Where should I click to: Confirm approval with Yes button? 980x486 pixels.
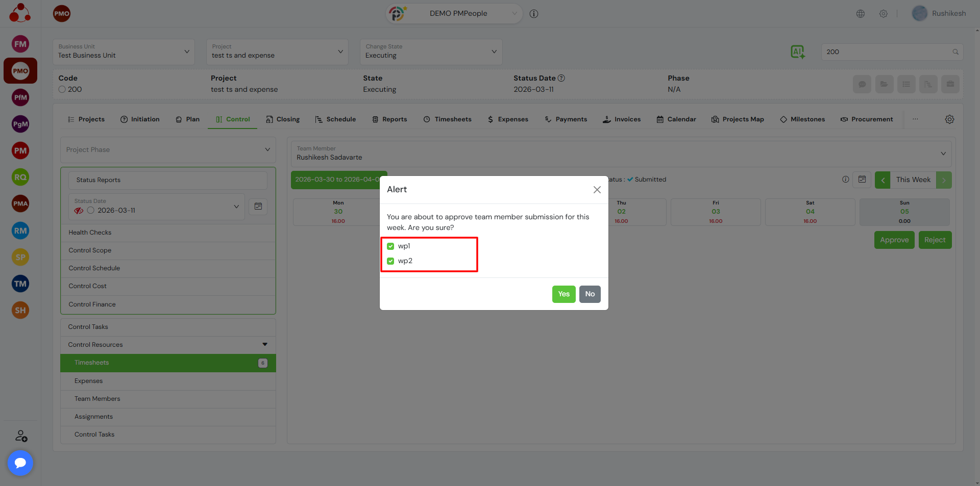pos(563,294)
